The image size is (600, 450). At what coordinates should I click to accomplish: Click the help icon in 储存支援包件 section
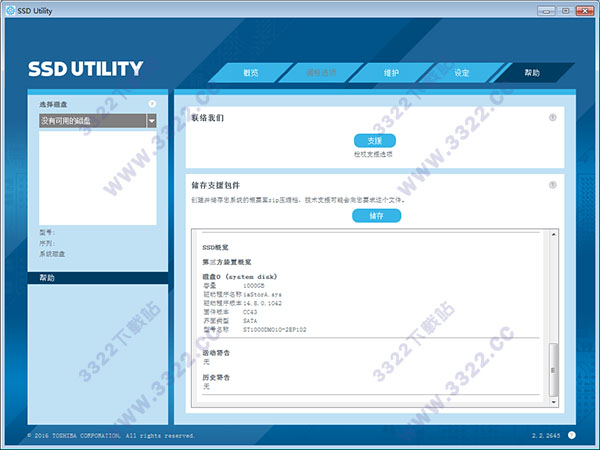[x=553, y=185]
